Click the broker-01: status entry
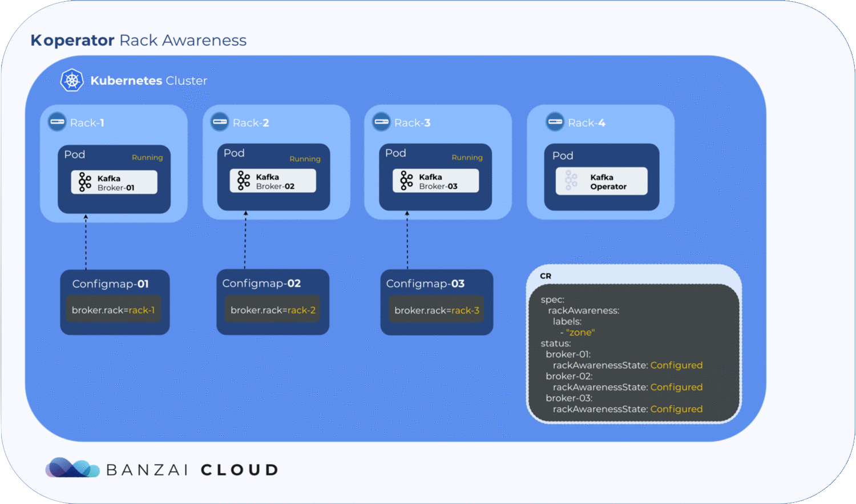The height and width of the screenshot is (504, 856). coord(568,354)
